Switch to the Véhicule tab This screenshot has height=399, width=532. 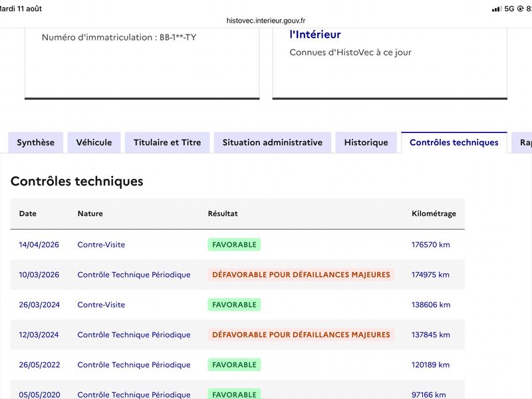point(94,142)
